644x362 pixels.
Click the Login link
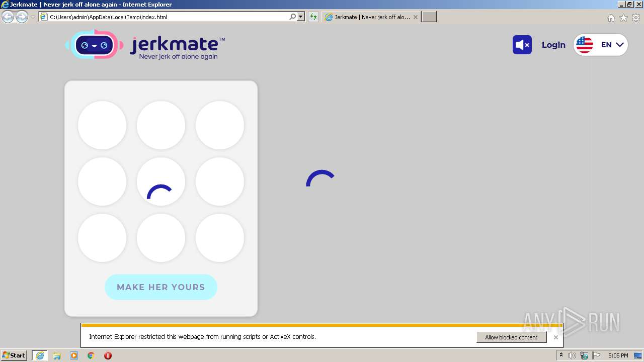coord(553,45)
